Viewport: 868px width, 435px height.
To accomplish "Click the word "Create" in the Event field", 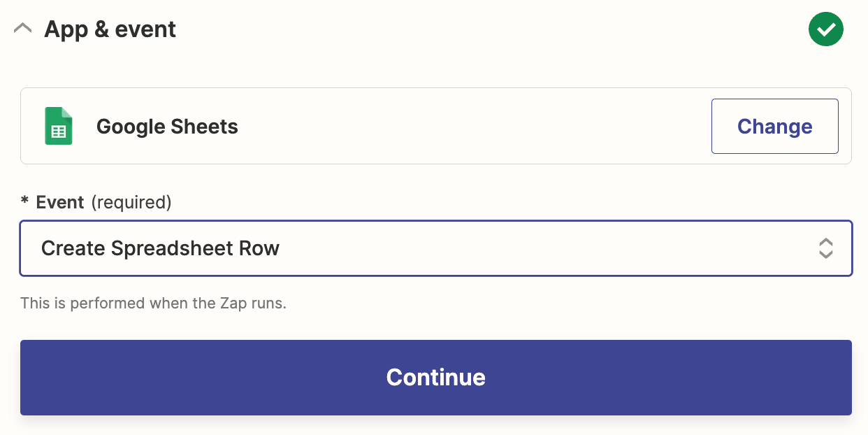I will pos(73,248).
